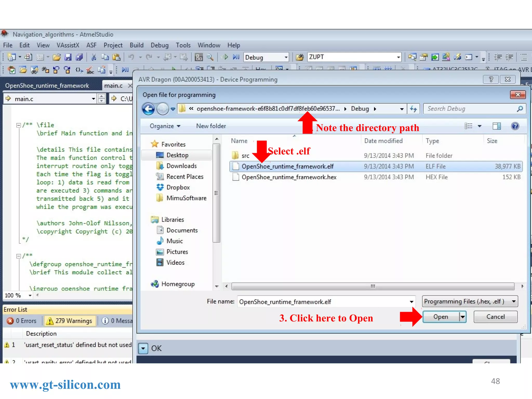Screen dimensions: 532x399
Task: Click the New folder button
Action: coord(211,126)
